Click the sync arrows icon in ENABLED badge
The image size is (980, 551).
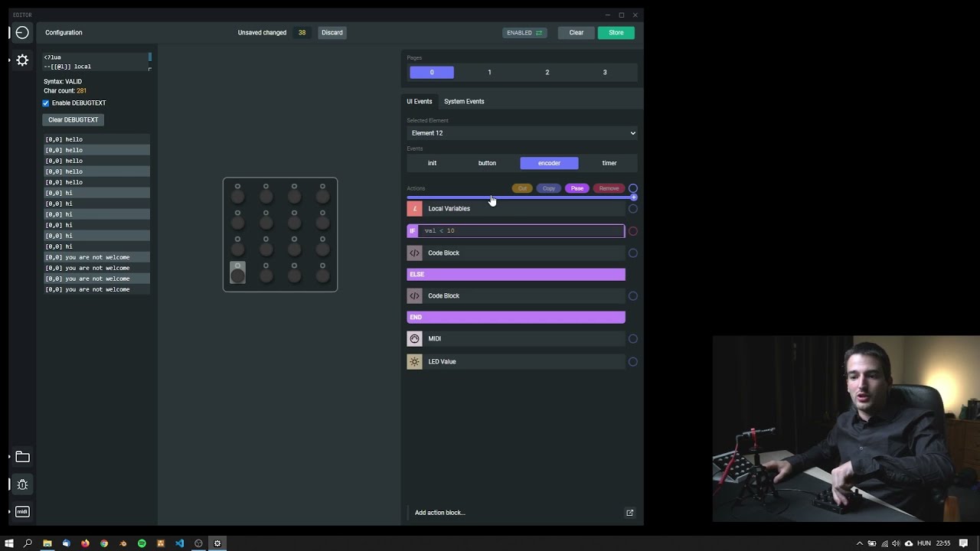(x=539, y=33)
